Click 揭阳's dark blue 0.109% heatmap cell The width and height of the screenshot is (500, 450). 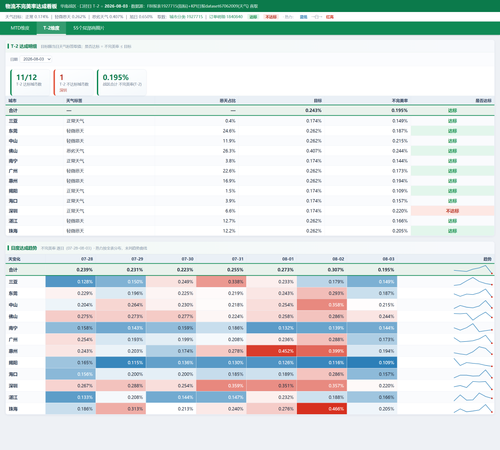click(372, 363)
